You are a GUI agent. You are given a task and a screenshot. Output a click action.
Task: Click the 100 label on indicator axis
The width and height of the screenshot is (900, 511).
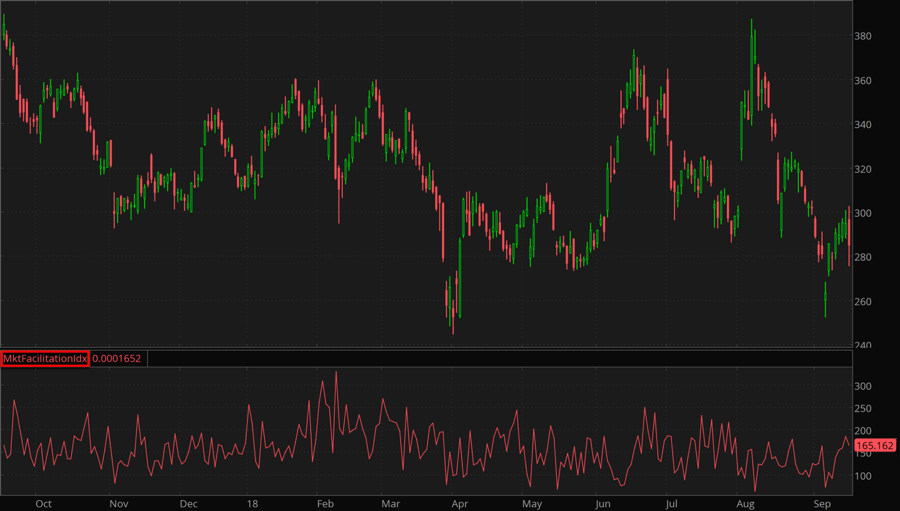(x=866, y=476)
